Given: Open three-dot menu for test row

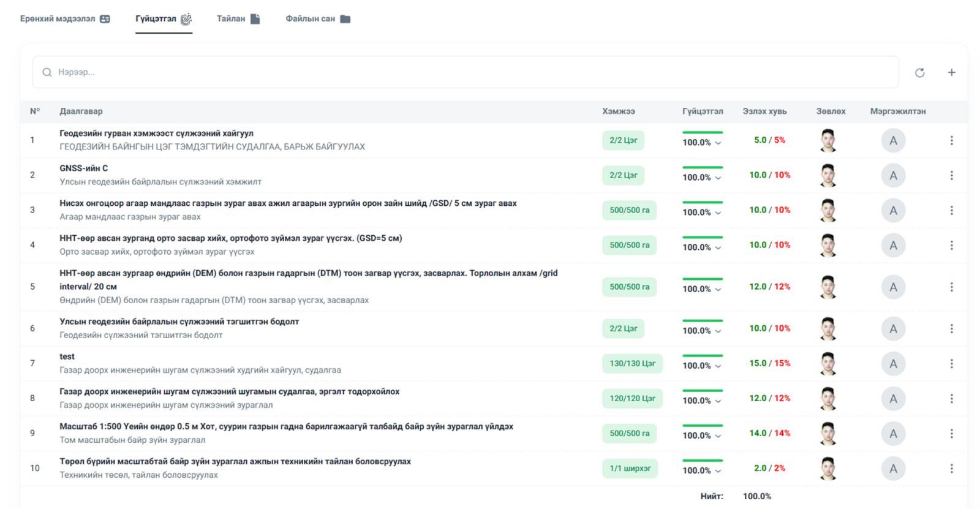Looking at the screenshot, I should [951, 364].
